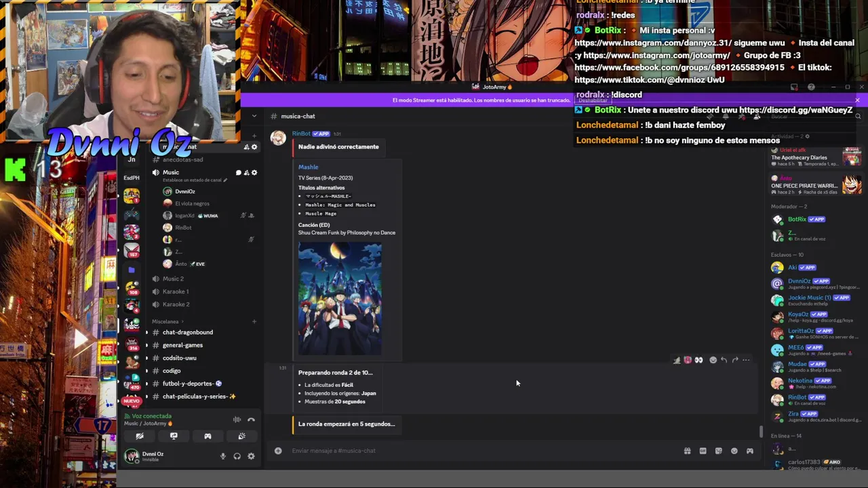Dismiss Streamer mode banner
The width and height of the screenshot is (868, 488).
(857, 100)
